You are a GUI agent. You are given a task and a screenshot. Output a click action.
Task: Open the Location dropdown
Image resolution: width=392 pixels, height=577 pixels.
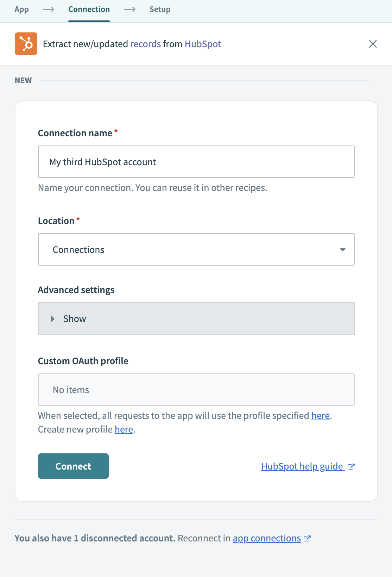tap(196, 249)
